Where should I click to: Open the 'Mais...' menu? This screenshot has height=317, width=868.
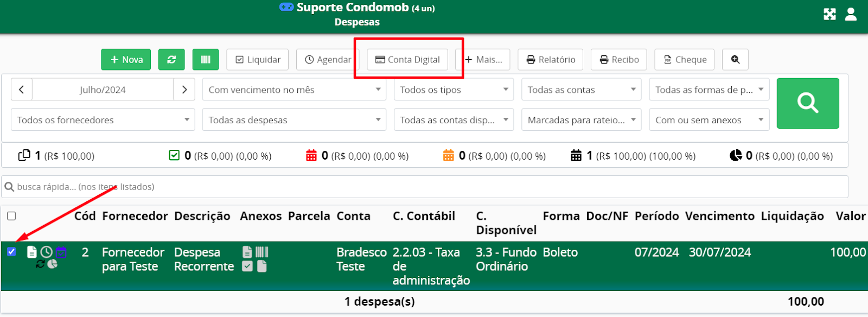pos(484,60)
